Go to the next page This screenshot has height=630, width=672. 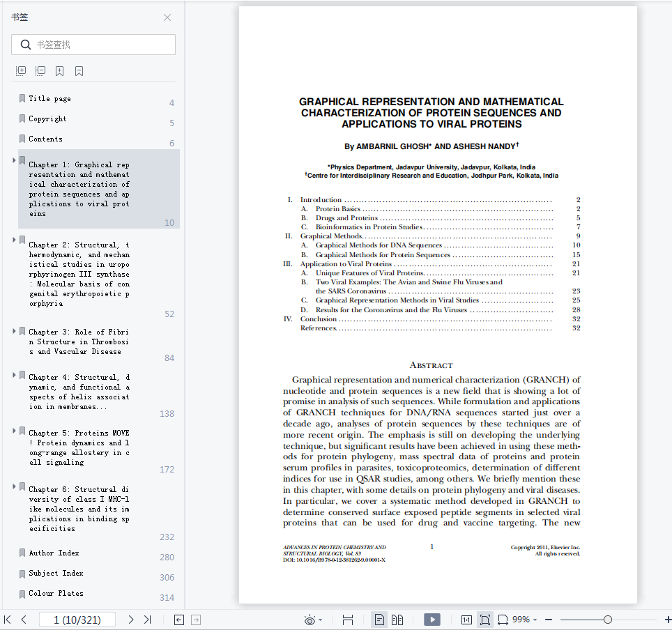point(131,620)
